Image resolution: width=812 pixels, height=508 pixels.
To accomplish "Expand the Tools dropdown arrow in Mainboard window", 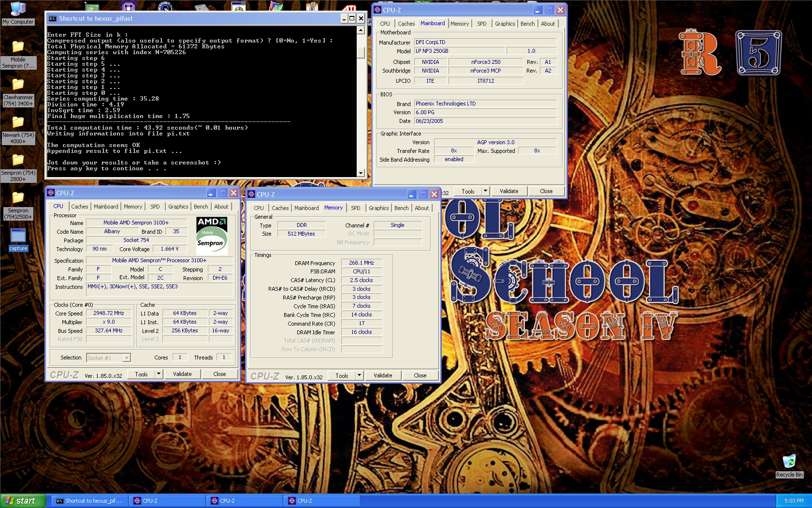I will tap(485, 191).
